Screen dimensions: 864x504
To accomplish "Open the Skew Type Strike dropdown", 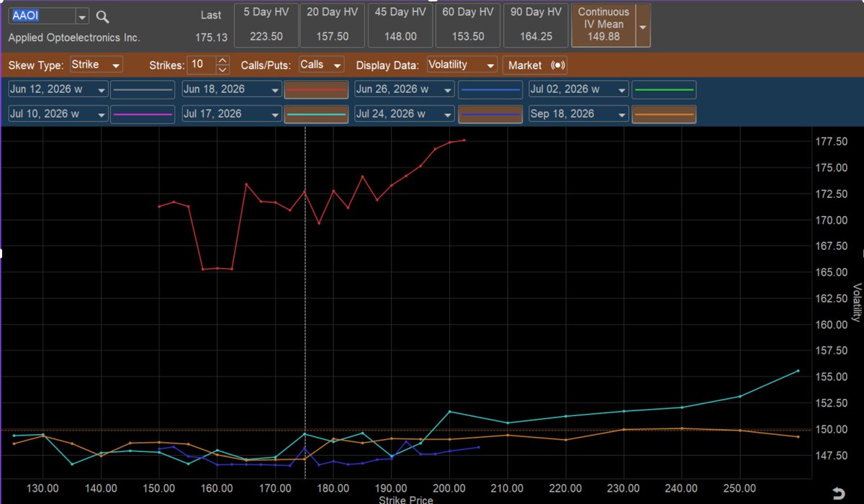I will pos(96,65).
